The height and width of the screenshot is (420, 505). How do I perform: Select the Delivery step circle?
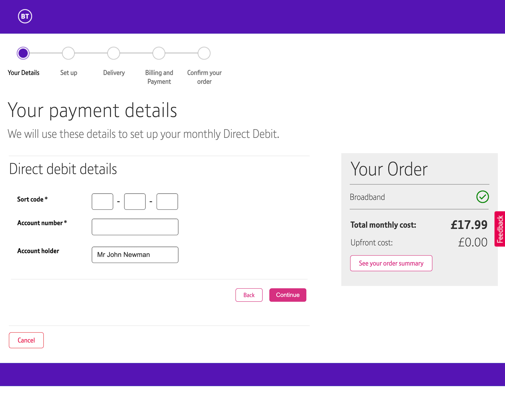tap(113, 53)
